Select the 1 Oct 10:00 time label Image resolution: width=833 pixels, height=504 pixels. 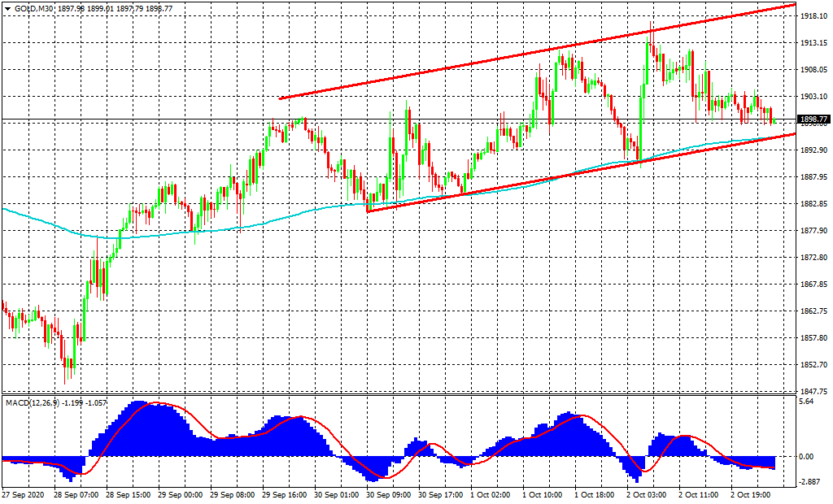542,494
